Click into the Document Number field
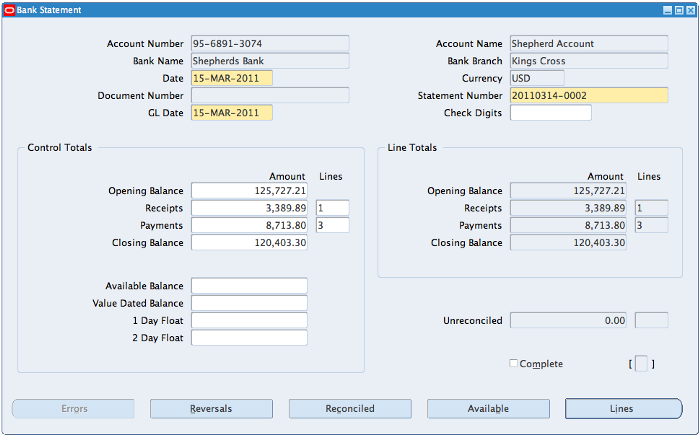This screenshot has height=437, width=700. (270, 96)
